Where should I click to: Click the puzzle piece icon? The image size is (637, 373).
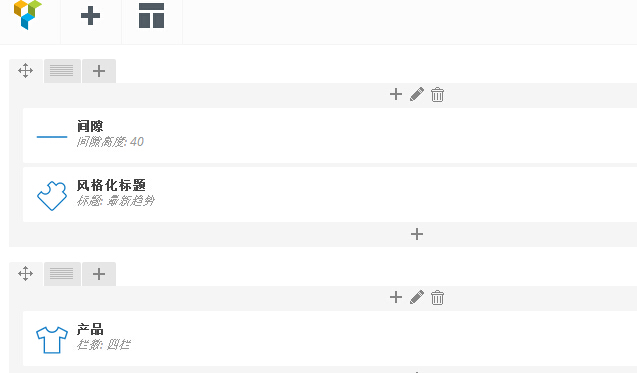(52, 195)
